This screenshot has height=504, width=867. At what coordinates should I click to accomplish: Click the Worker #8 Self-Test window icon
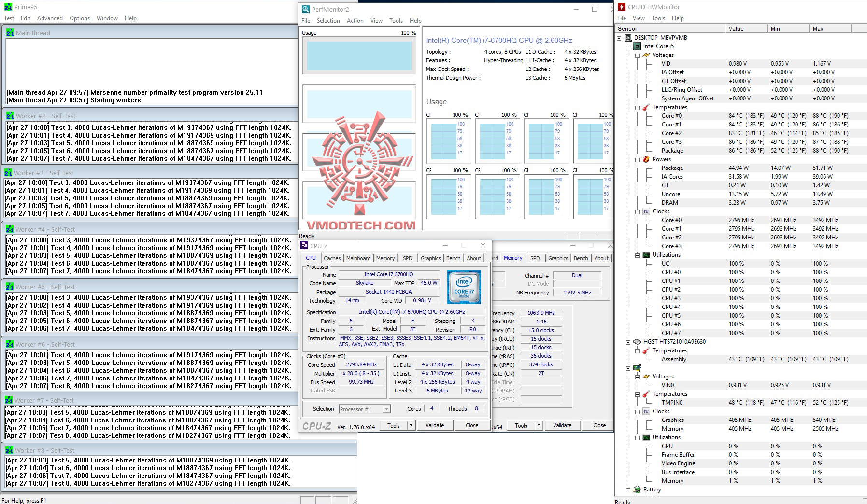[x=9, y=450]
